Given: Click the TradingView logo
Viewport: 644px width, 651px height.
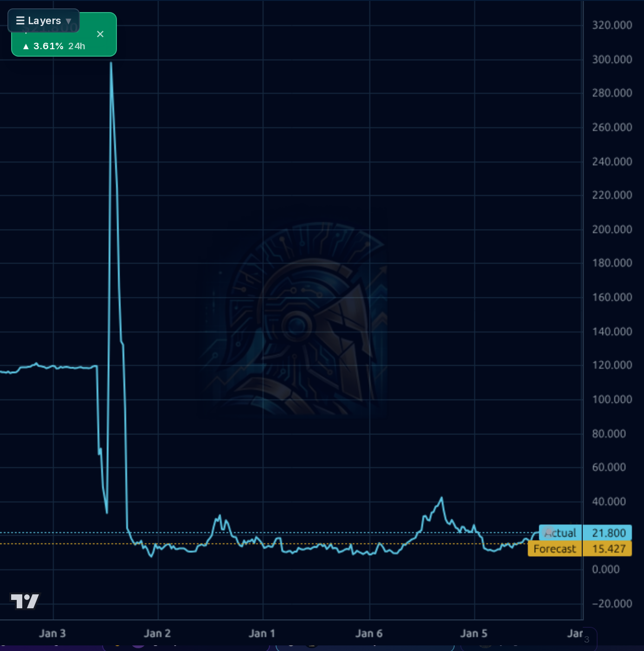Looking at the screenshot, I should click(25, 601).
